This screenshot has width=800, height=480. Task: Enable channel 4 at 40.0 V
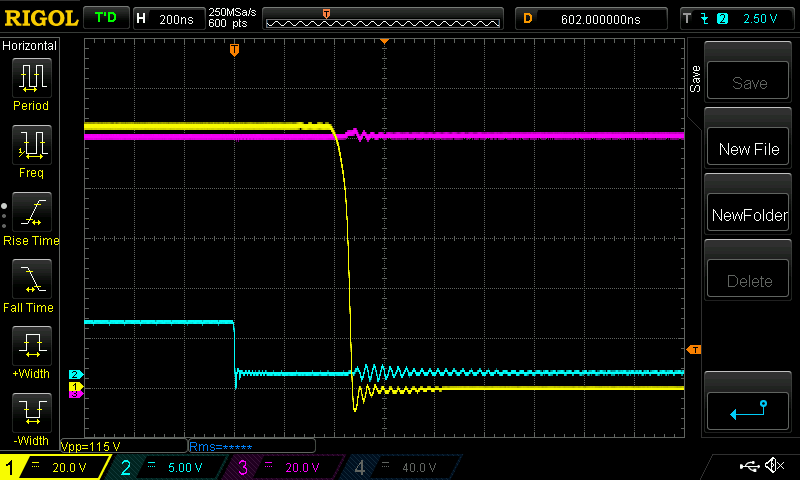pos(398,467)
